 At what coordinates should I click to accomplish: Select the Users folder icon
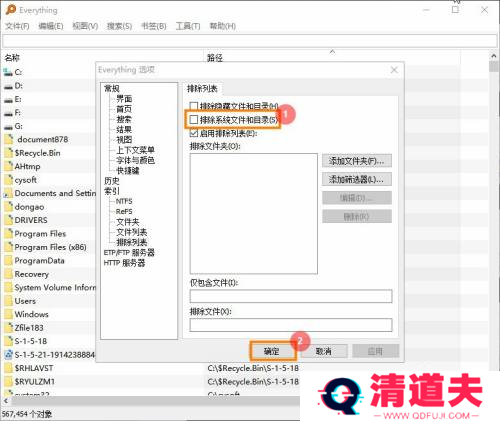point(9,301)
